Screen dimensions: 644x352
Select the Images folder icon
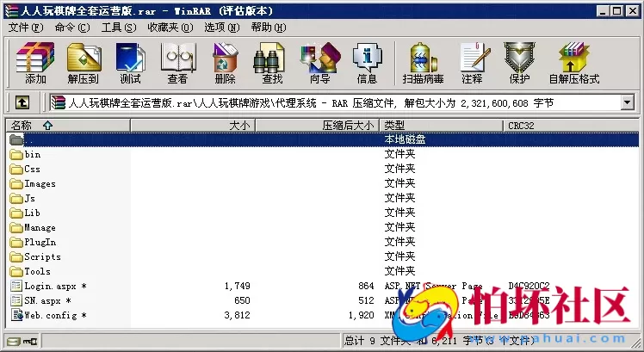tap(16, 183)
